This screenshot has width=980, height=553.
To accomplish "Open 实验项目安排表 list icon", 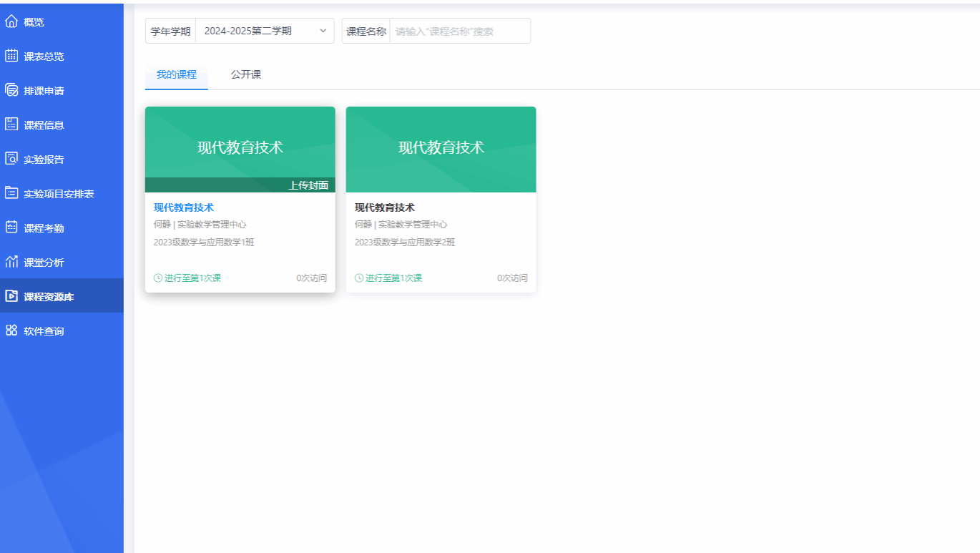I will 11,193.
